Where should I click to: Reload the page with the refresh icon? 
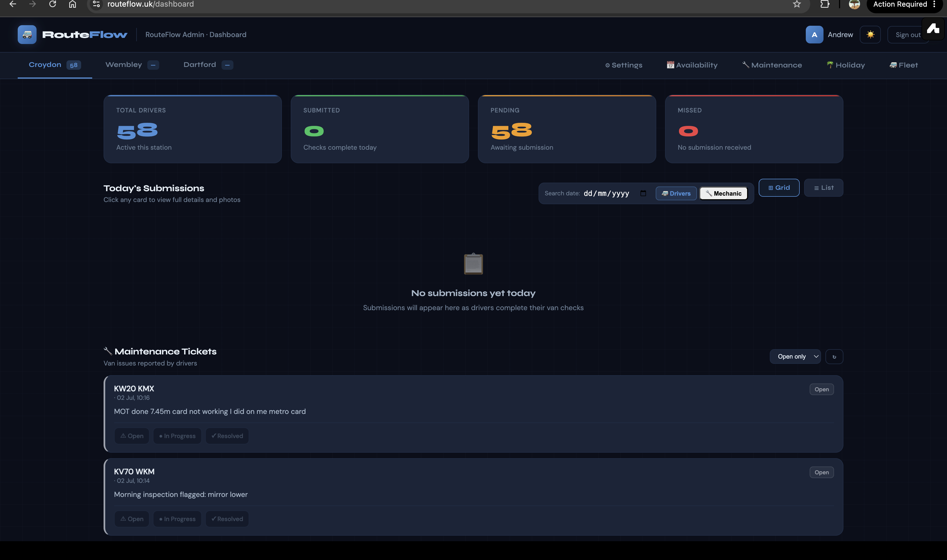click(53, 4)
